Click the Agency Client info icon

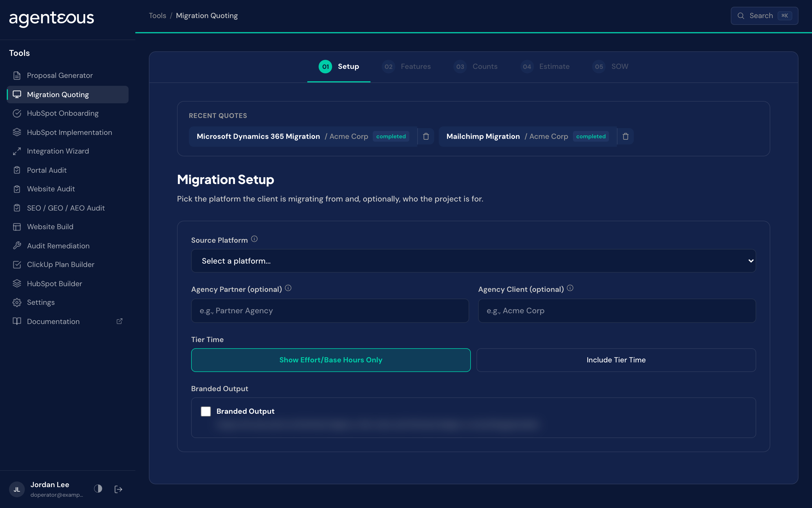[570, 288]
